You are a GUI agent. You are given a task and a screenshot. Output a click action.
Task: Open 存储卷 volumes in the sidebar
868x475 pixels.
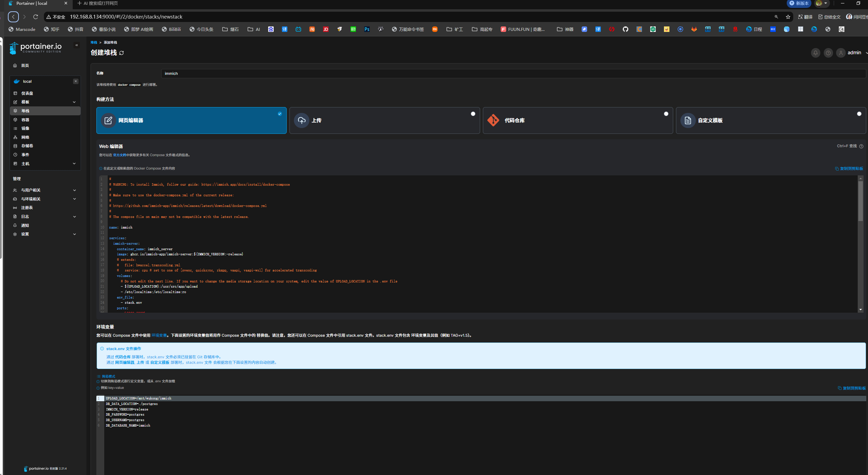click(x=27, y=146)
